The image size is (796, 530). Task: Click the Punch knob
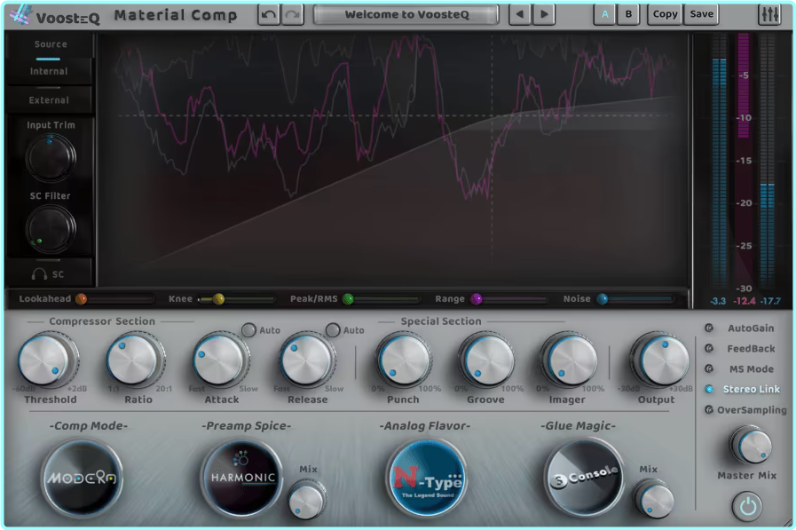404,360
